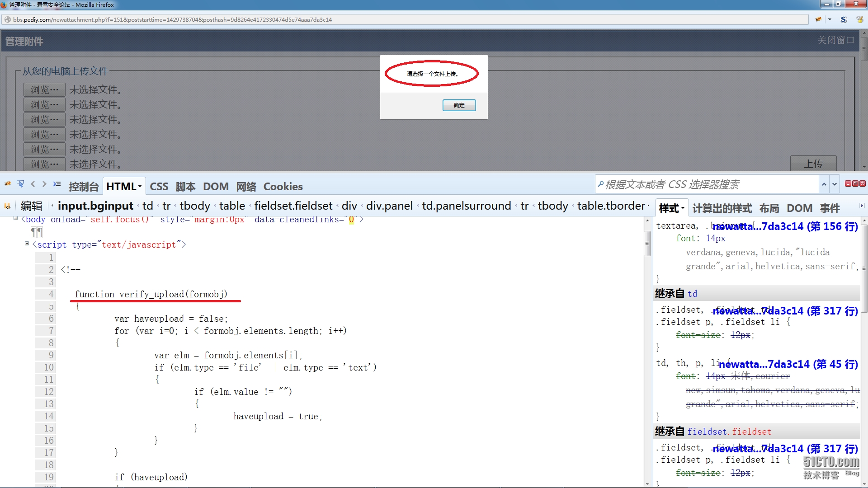Click the Firebug icon in the browser toolbar

pyautogui.click(x=818, y=19)
